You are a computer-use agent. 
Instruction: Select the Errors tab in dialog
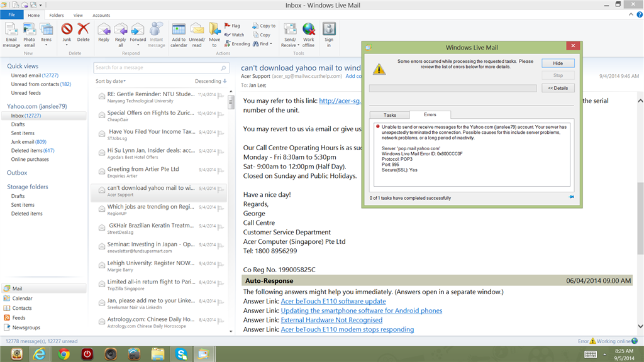pos(430,114)
